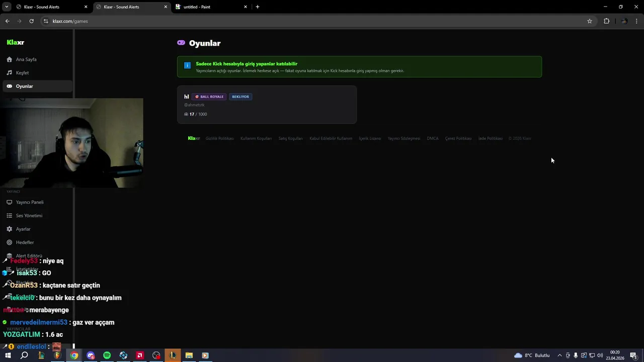Open Yayıncı Sözleşmesi footer link
This screenshot has height=362, width=644.
coord(404,138)
